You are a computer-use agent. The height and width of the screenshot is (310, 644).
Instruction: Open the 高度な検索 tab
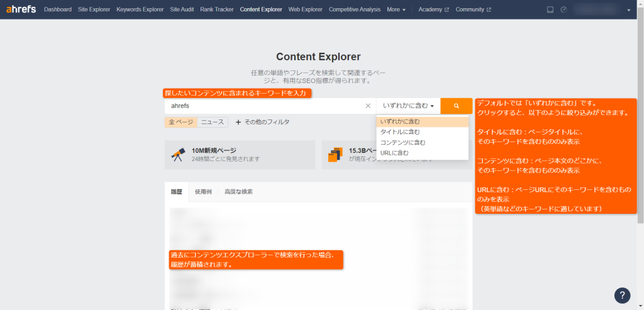click(238, 192)
